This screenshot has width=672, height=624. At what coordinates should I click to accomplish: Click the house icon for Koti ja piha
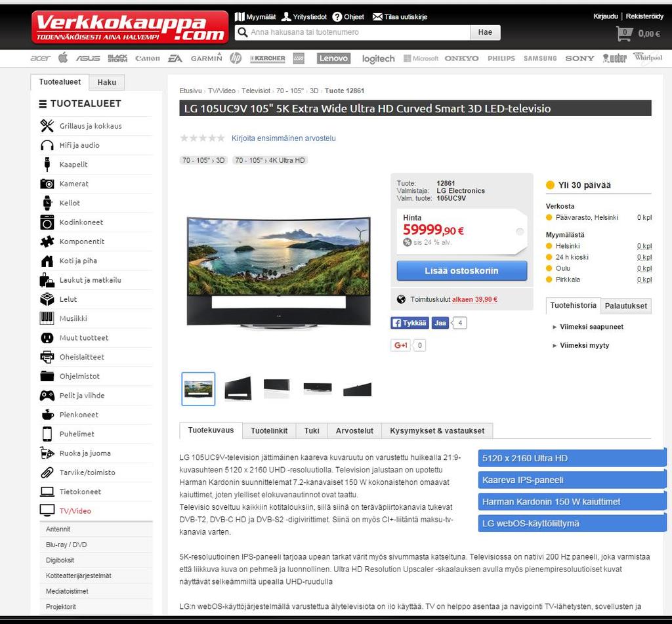(x=47, y=260)
